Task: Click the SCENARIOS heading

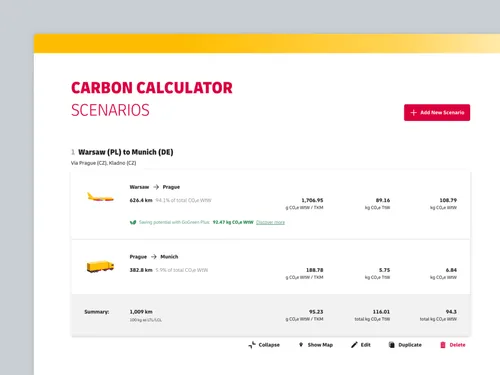Action: pos(110,110)
